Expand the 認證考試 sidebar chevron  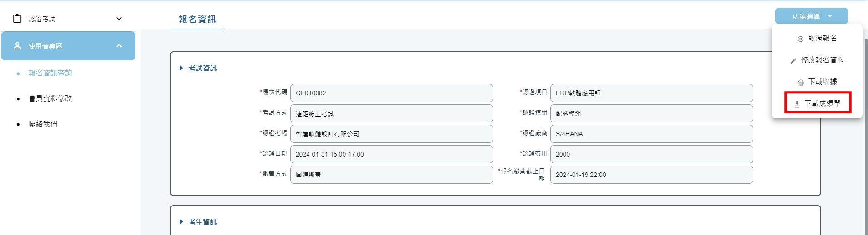119,19
